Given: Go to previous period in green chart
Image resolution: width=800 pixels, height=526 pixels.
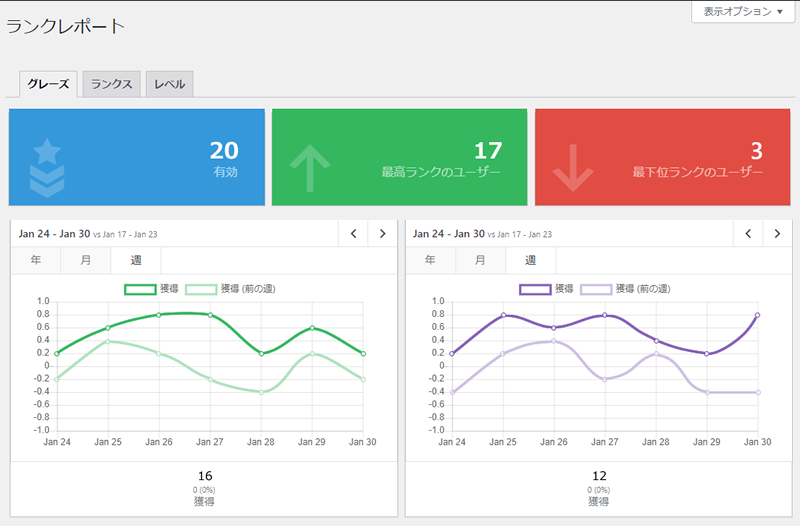Looking at the screenshot, I should click(353, 234).
